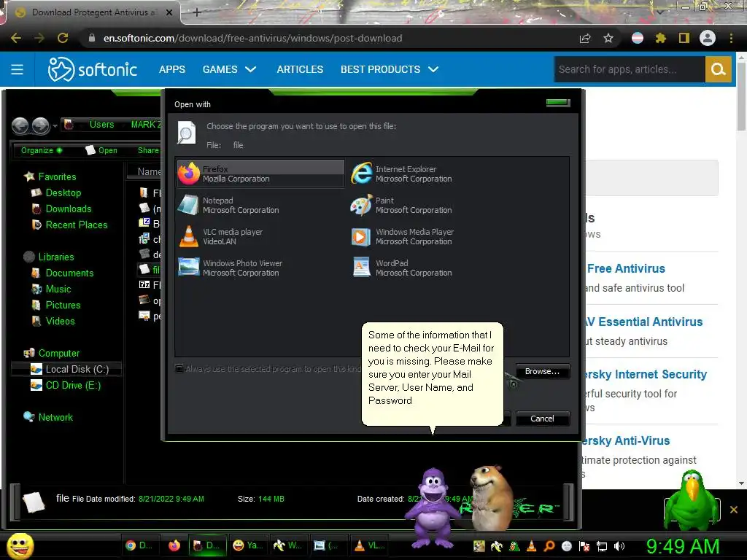
Task: Open Chrome's three-dot menu
Action: pyautogui.click(x=731, y=38)
